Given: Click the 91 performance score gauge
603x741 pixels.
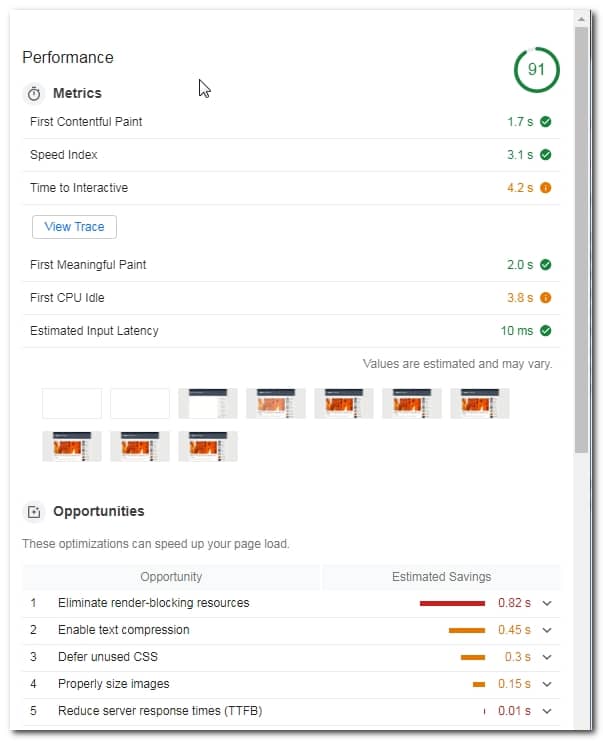Looking at the screenshot, I should click(x=536, y=70).
